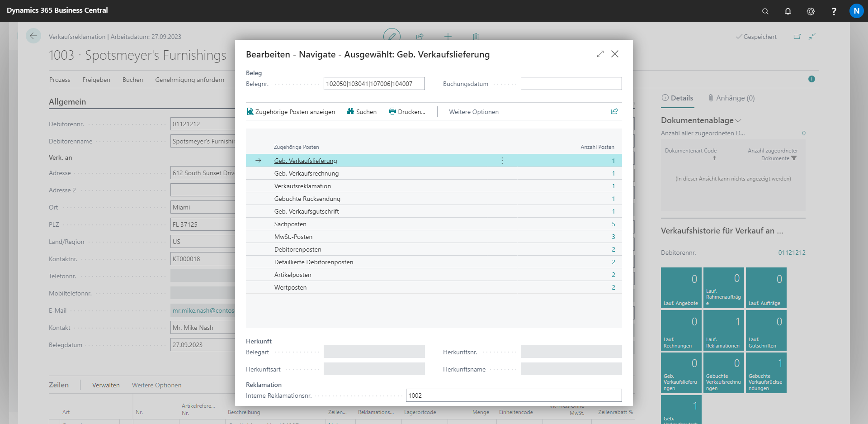The height and width of the screenshot is (424, 868).
Task: Select the Artikelposten row
Action: coord(434,275)
